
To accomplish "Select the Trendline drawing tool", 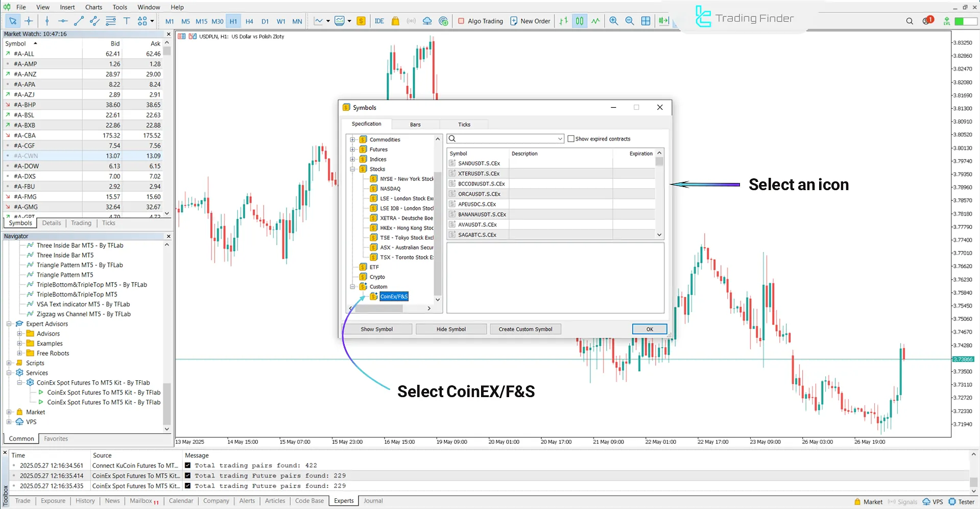I will coord(79,21).
